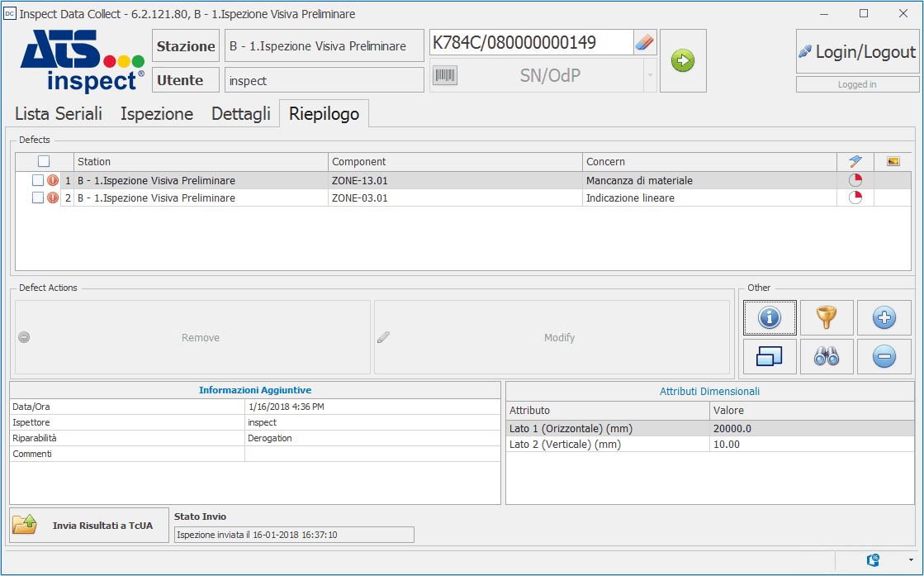The image size is (924, 576).
Task: Select the ZONE-13.01 component cell
Action: point(455,180)
